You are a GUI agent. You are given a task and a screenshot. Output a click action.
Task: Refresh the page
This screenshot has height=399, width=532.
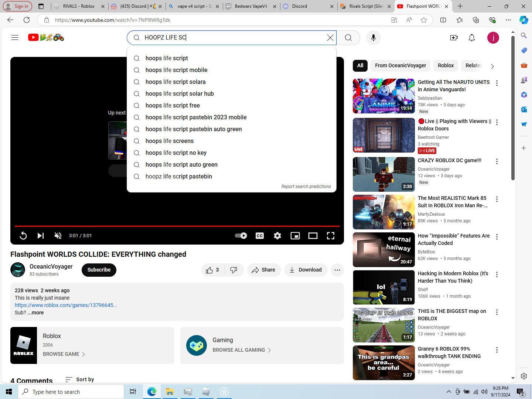[27, 20]
